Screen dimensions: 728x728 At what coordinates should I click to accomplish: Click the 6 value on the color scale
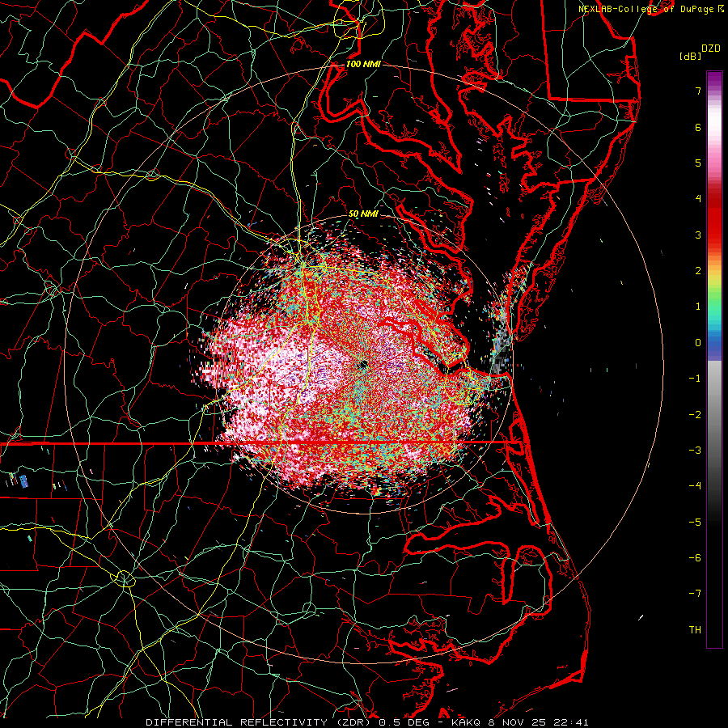point(698,127)
